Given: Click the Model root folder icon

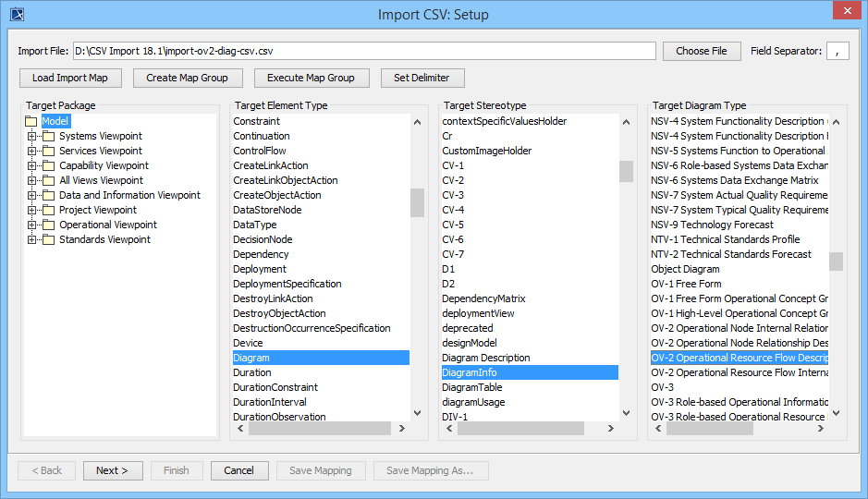Looking at the screenshot, I should 31,121.
